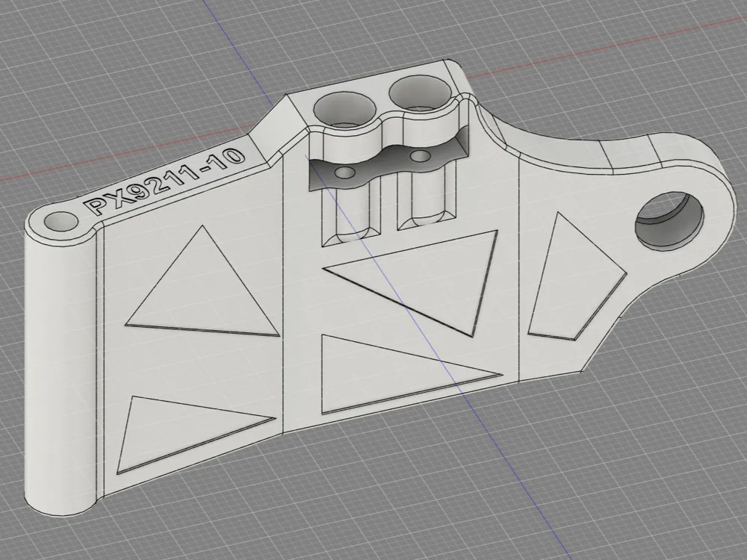Select the right small hole in dark plate

pyautogui.click(x=421, y=157)
